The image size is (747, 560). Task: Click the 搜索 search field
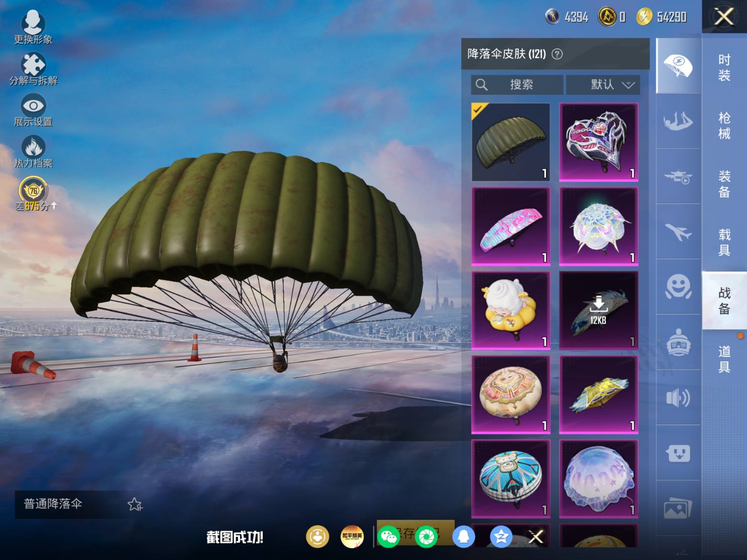click(x=517, y=85)
